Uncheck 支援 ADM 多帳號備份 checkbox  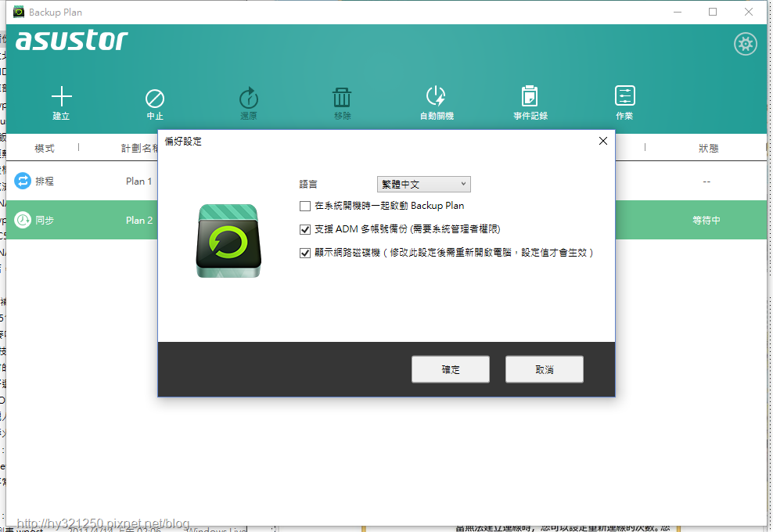[305, 229]
